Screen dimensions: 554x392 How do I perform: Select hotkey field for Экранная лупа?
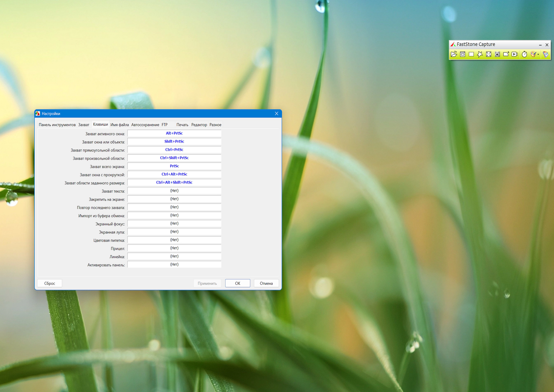pos(174,232)
